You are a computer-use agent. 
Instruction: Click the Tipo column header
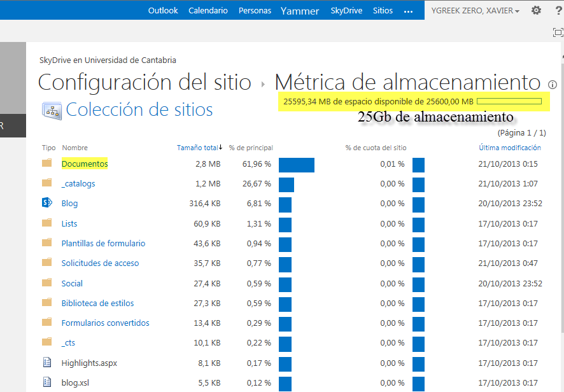click(48, 148)
